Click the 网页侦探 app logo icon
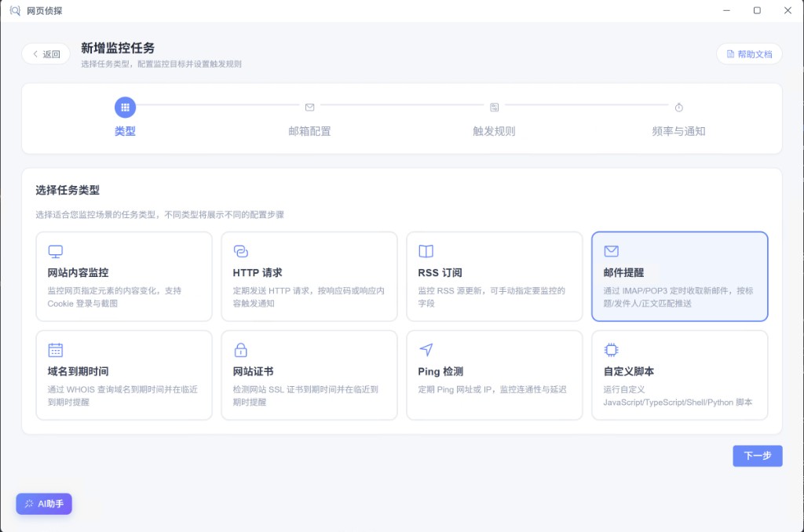The height and width of the screenshot is (532, 804). (x=15, y=11)
